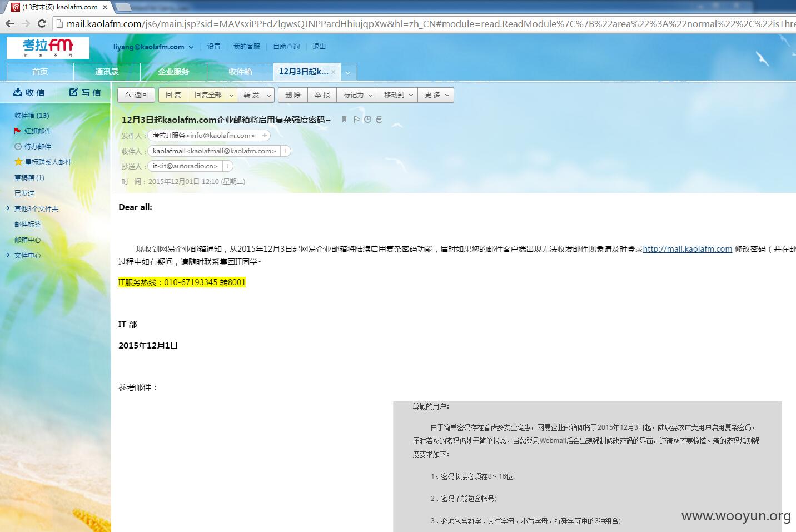Image resolution: width=796 pixels, height=532 pixels.
Task: Click the email subject 12月3日起kaolafm.com企业邮箱
Action: [x=226, y=120]
